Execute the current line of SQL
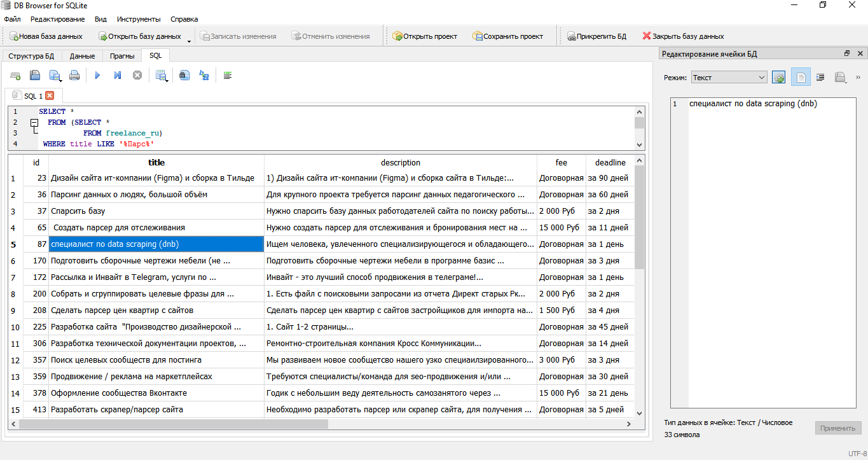 tap(117, 75)
